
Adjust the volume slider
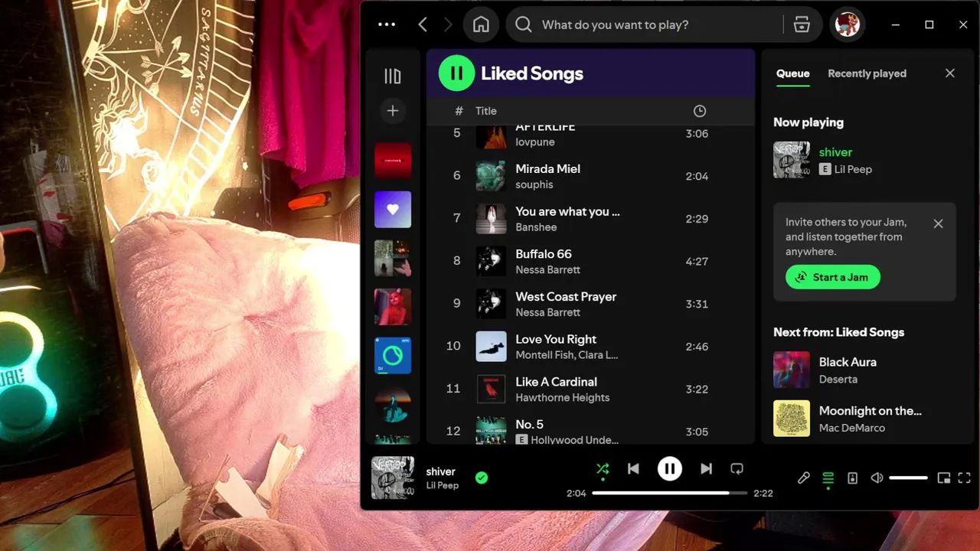tap(909, 478)
